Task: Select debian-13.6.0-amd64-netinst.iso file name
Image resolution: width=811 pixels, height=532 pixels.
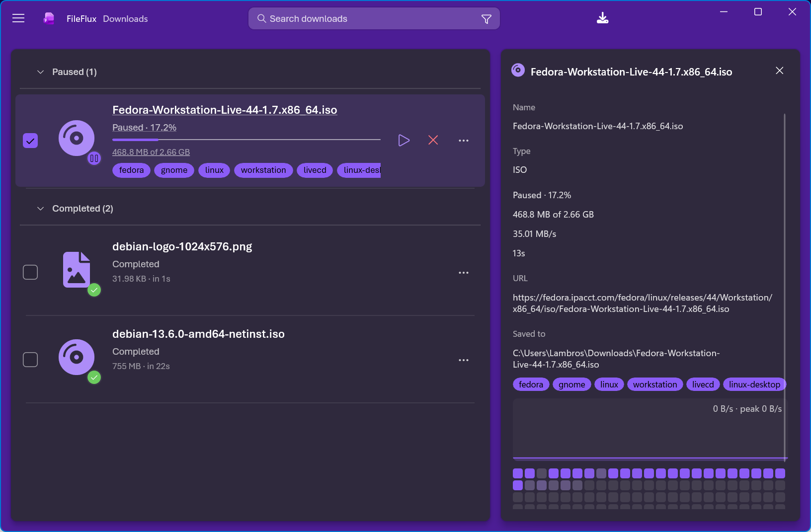Action: (x=198, y=334)
